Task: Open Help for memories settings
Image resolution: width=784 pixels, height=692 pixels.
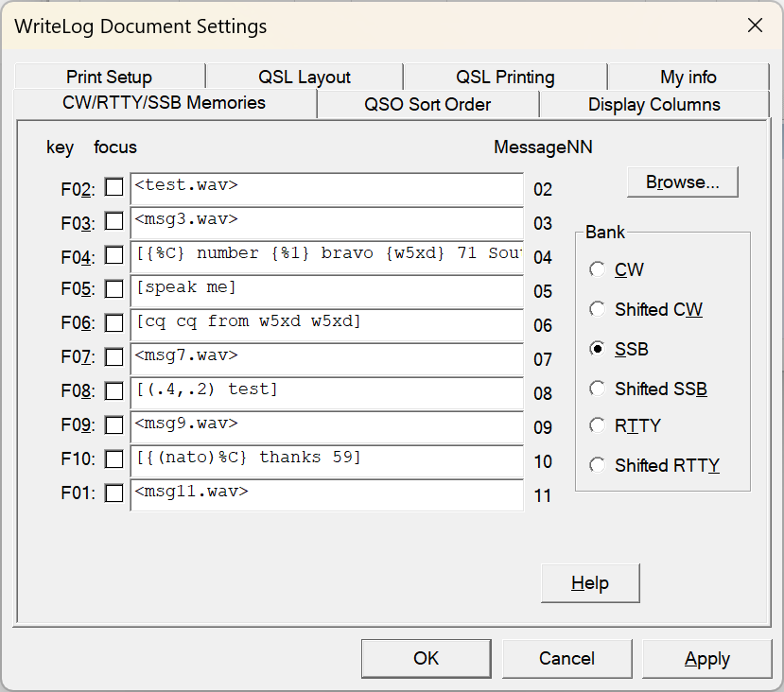Action: pyautogui.click(x=590, y=583)
